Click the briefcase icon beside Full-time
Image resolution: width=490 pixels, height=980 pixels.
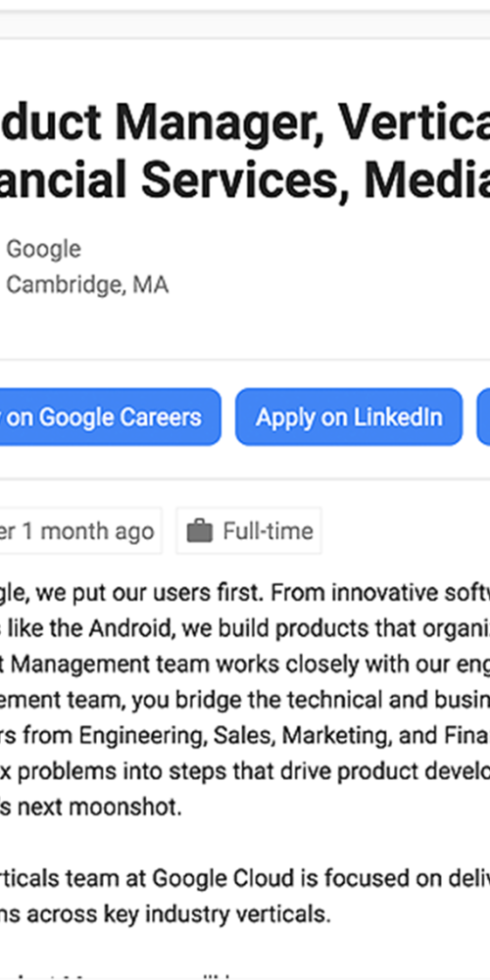click(x=200, y=531)
